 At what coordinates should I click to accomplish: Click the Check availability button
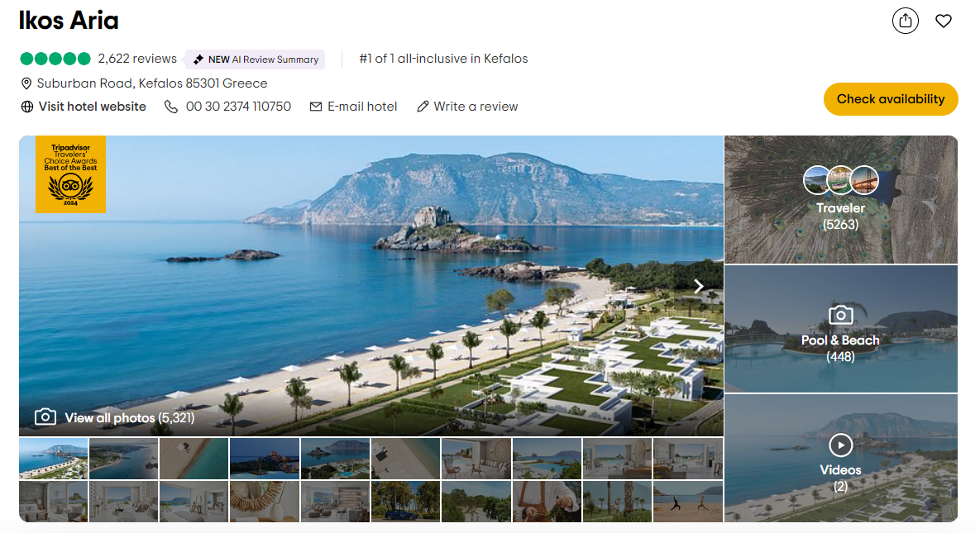tap(891, 98)
